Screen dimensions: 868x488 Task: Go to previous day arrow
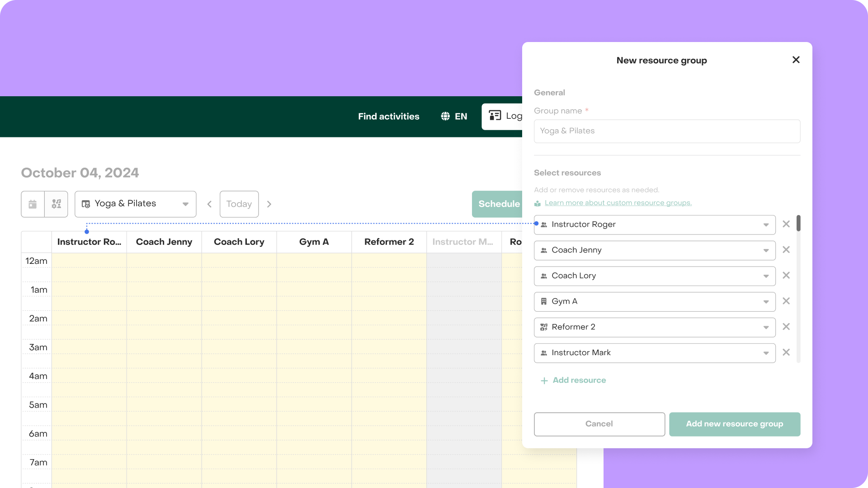209,204
